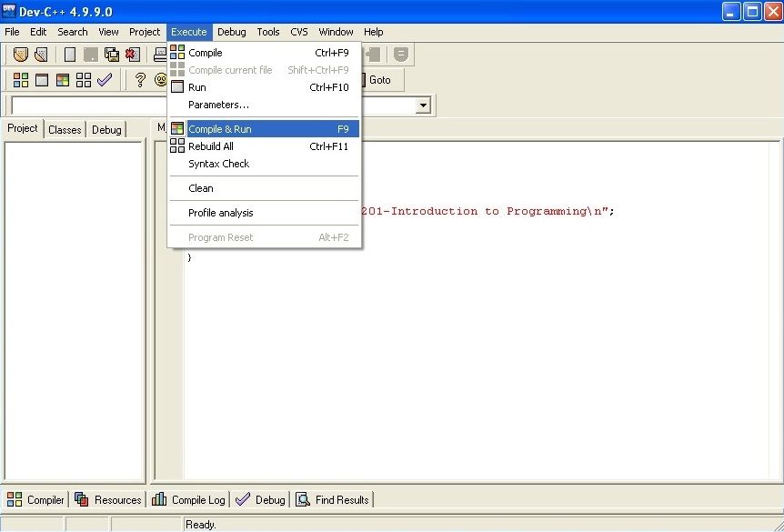This screenshot has height=532, width=784.
Task: Click the closing brace in the code editor
Action: tap(189, 257)
